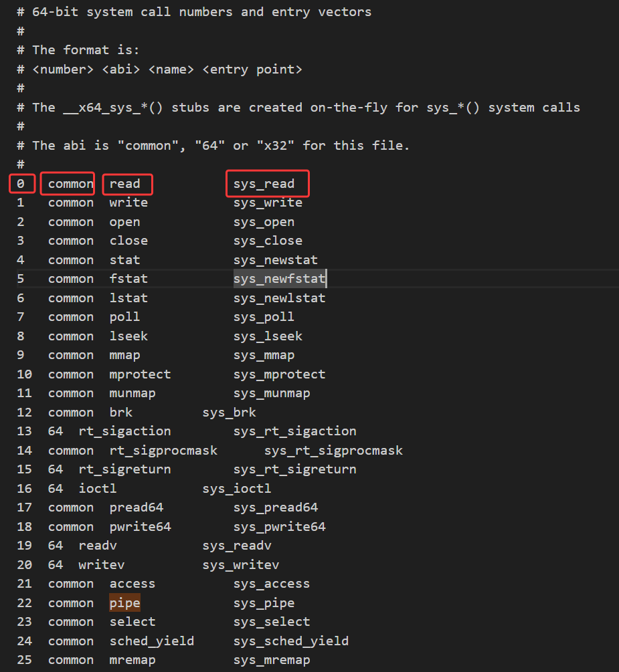The width and height of the screenshot is (619, 672).
Task: Click the mprotect syscall name
Action: (140, 374)
